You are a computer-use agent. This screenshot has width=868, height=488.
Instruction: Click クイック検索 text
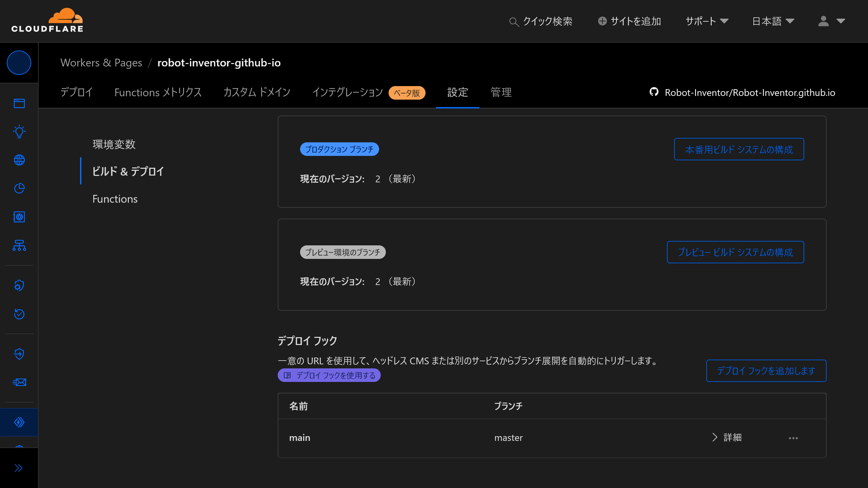point(548,21)
